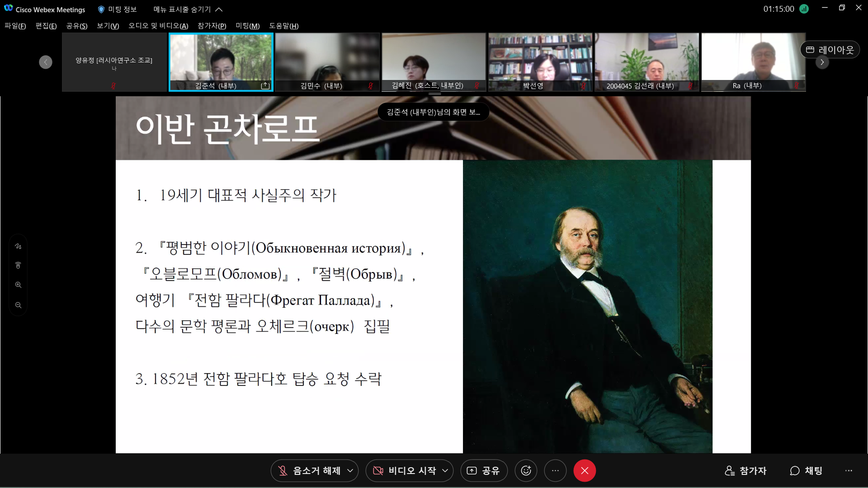This screenshot has width=868, height=488.
Task: Open the 오디오 및 비디오(A) menu
Action: (158, 26)
